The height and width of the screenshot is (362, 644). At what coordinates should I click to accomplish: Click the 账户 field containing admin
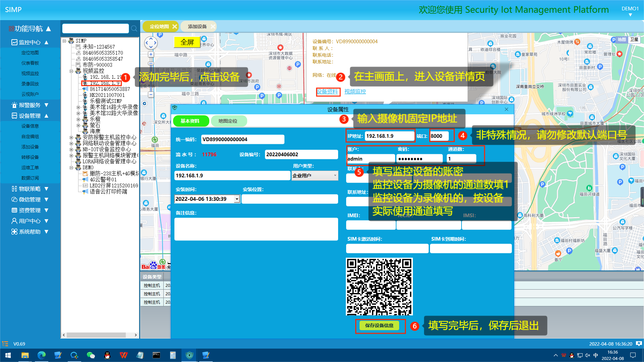[371, 159]
